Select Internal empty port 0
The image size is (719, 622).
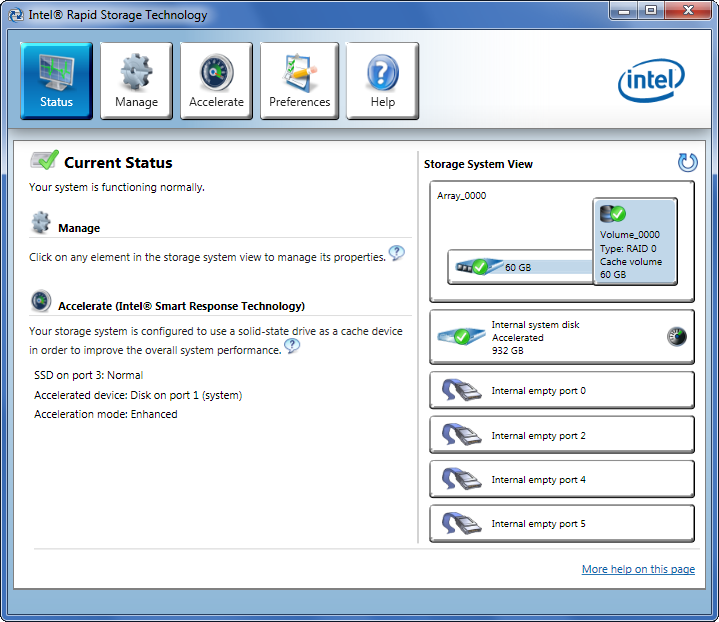click(562, 390)
